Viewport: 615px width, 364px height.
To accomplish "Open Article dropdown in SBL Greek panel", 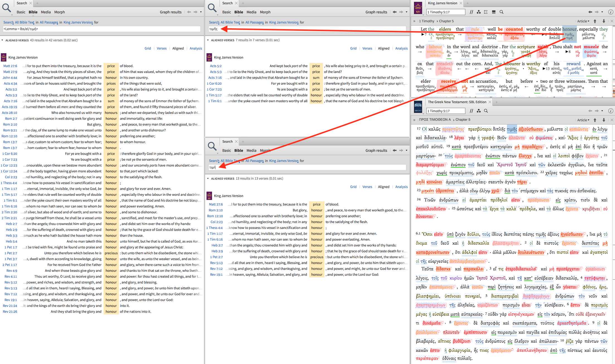I will coord(583,120).
